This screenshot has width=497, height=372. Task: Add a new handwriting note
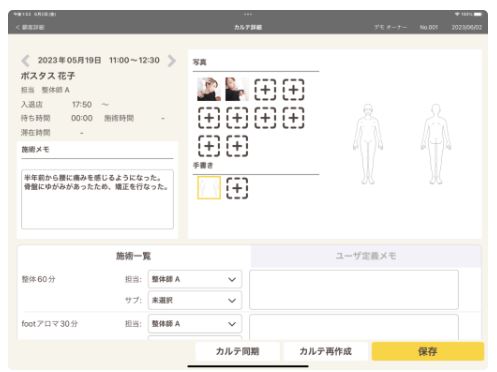coord(237,188)
